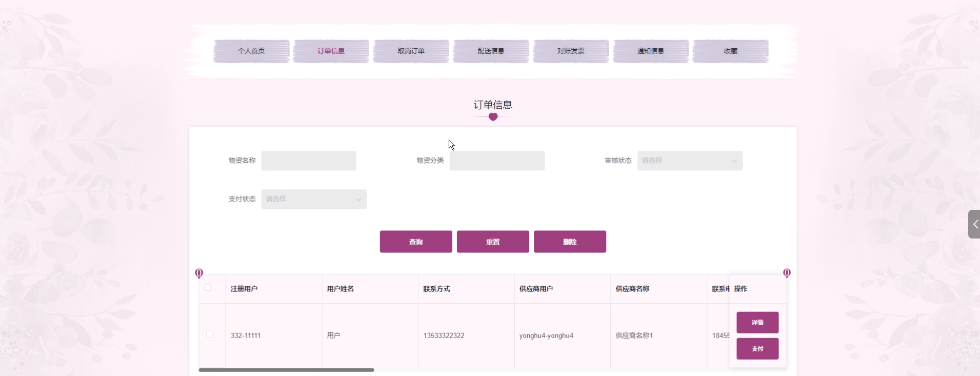This screenshot has height=376, width=980.
Task: Click the 物资名称 input field
Action: [x=309, y=161]
